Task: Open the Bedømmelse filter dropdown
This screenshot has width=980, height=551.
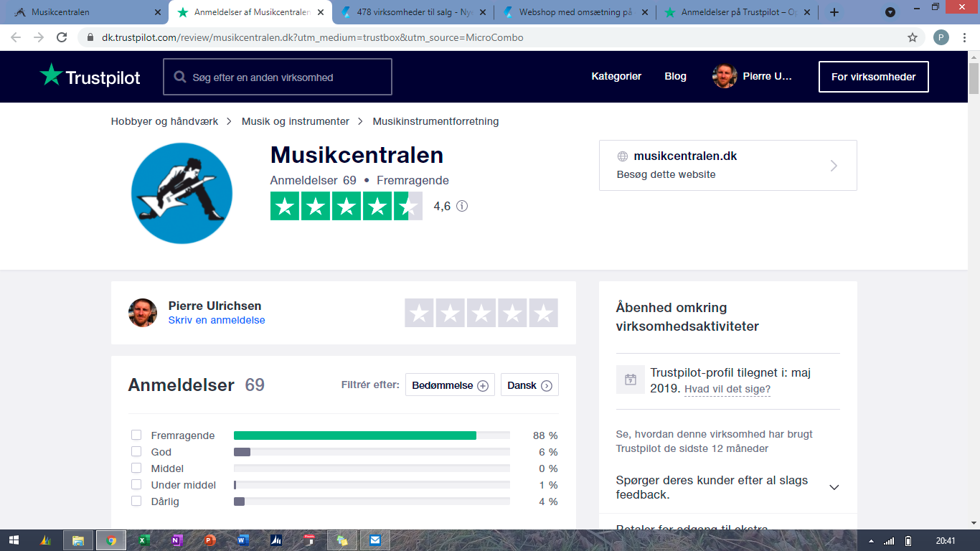Action: (x=450, y=385)
